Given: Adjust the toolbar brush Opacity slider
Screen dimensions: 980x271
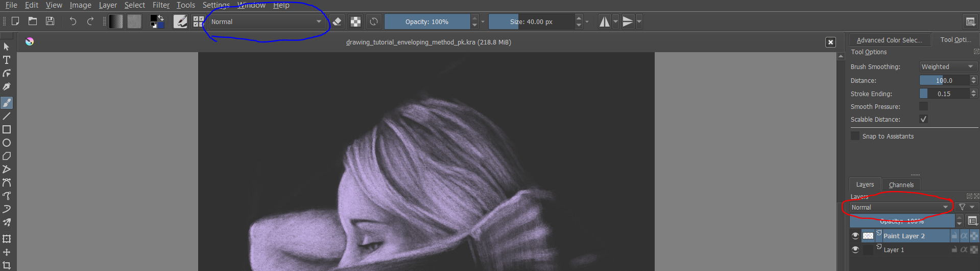Looking at the screenshot, I should (x=427, y=21).
